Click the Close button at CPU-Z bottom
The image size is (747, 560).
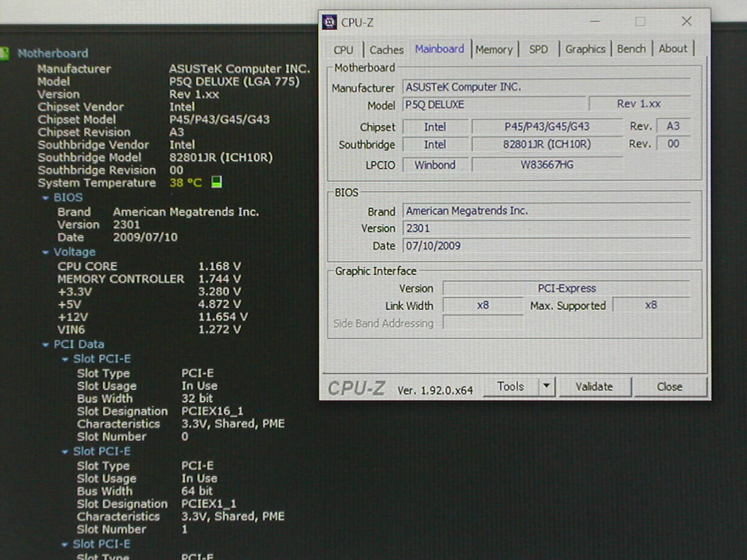click(670, 386)
